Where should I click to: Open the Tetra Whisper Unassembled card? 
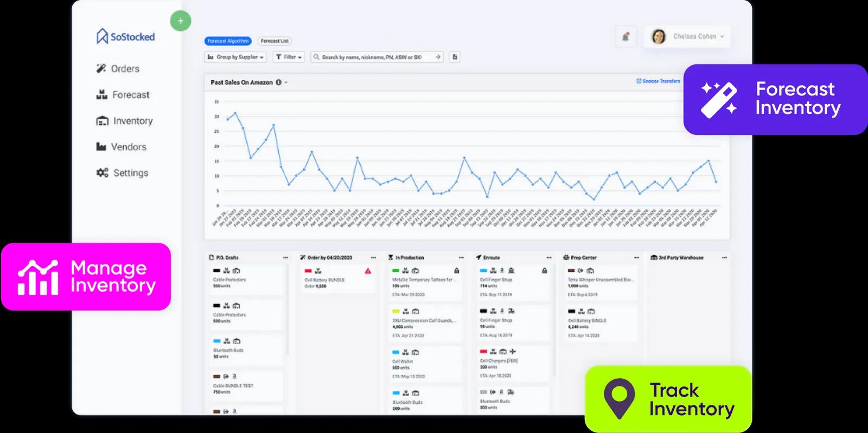click(601, 282)
